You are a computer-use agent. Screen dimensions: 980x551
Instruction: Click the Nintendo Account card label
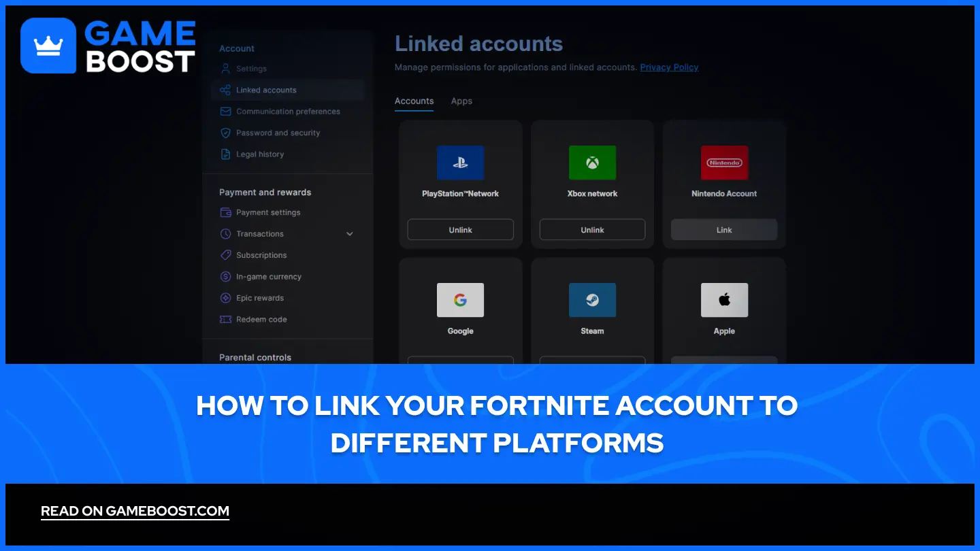click(724, 194)
